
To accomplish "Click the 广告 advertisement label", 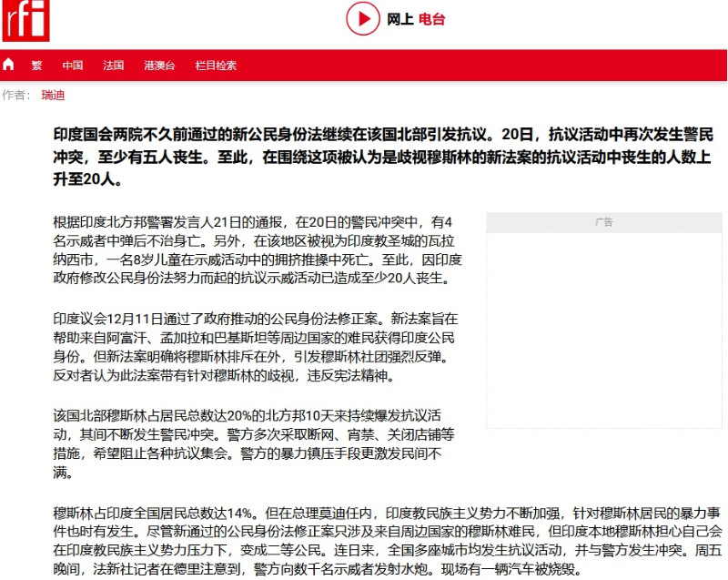I will pos(604,222).
